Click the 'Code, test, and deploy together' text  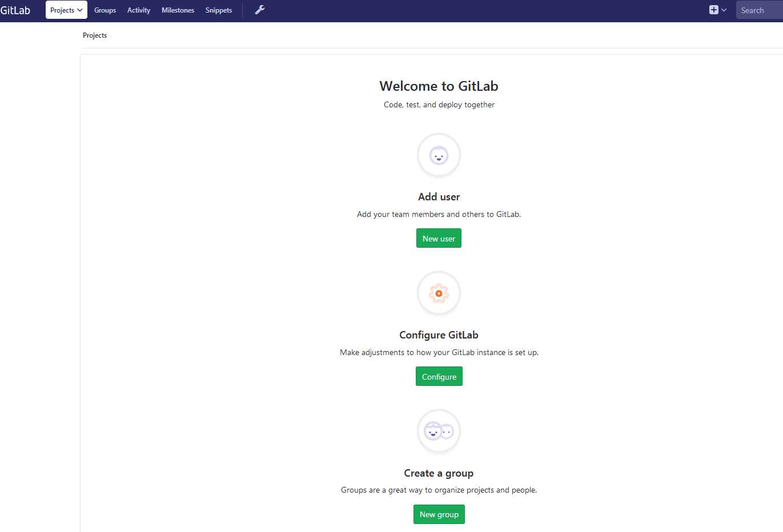pos(439,105)
